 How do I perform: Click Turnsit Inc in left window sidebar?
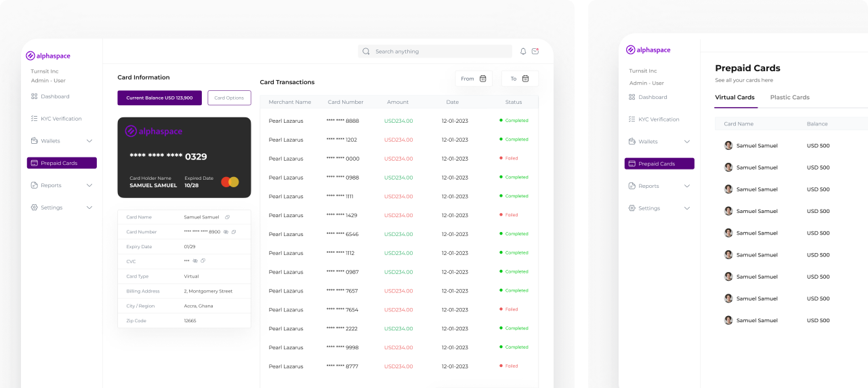coord(45,71)
